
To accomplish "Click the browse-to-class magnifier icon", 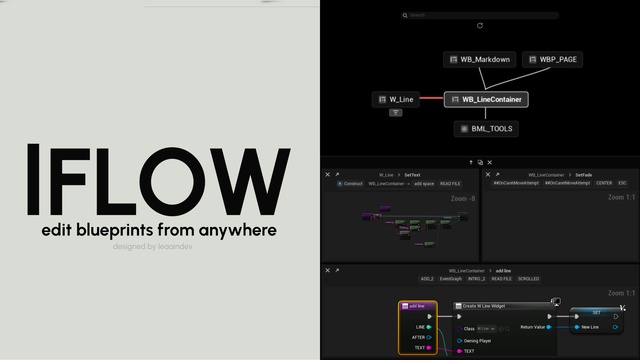I will (x=507, y=329).
